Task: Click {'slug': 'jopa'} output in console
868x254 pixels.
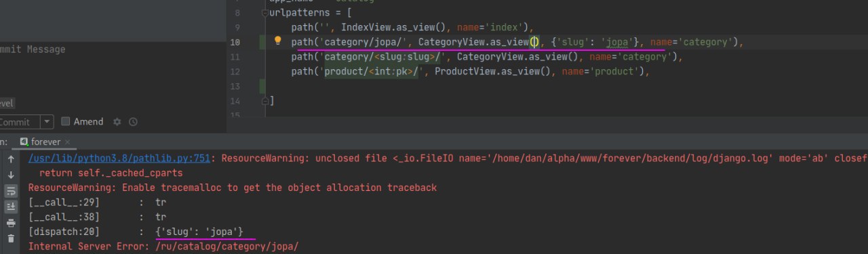Action: coord(199,232)
